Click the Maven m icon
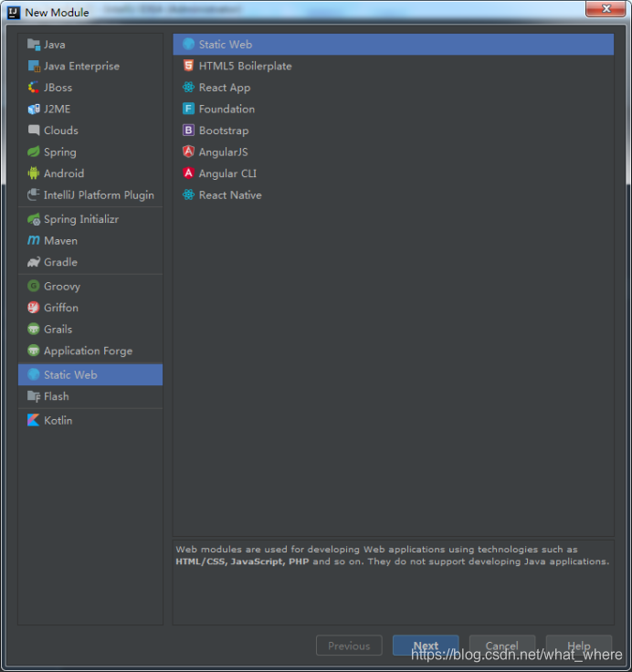Screen dimensions: 632x672 point(34,240)
